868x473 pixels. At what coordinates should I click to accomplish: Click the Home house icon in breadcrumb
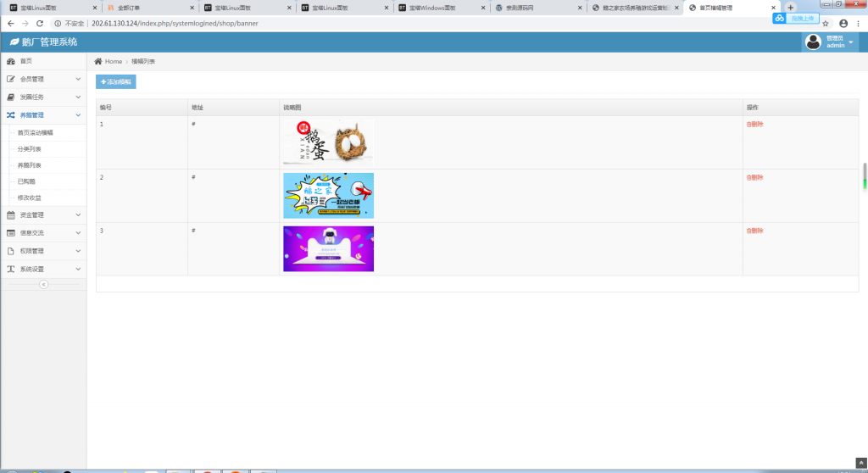pyautogui.click(x=98, y=62)
